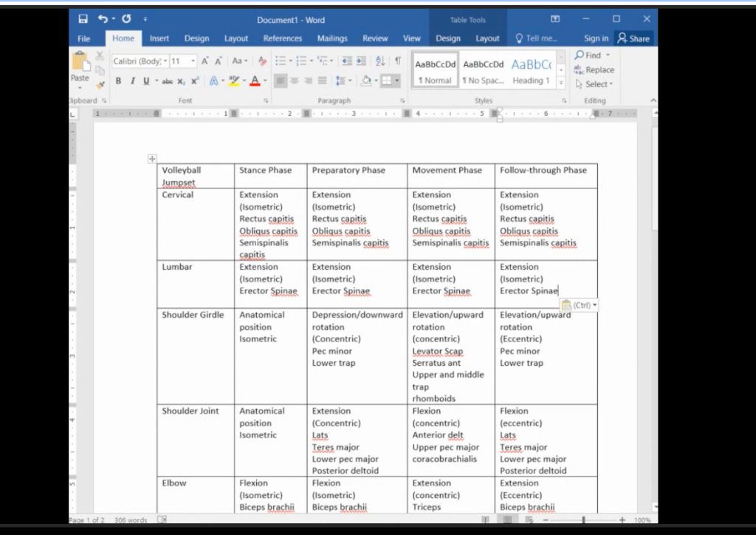Undo the last action
The width and height of the screenshot is (756, 535).
103,18
